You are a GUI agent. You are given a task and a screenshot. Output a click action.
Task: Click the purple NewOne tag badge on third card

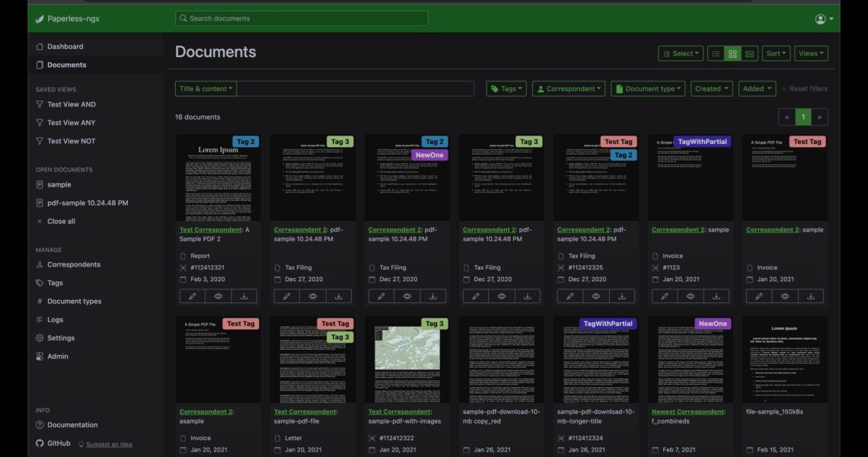click(429, 155)
